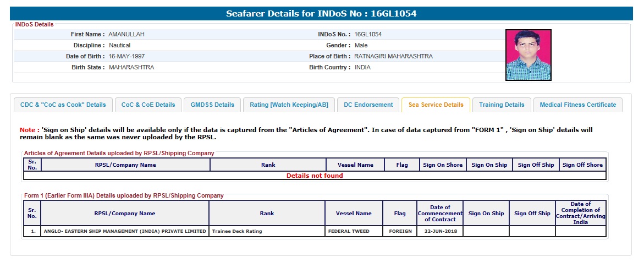644x262 pixels.
Task: Show the Training Details tab
Action: tap(502, 105)
